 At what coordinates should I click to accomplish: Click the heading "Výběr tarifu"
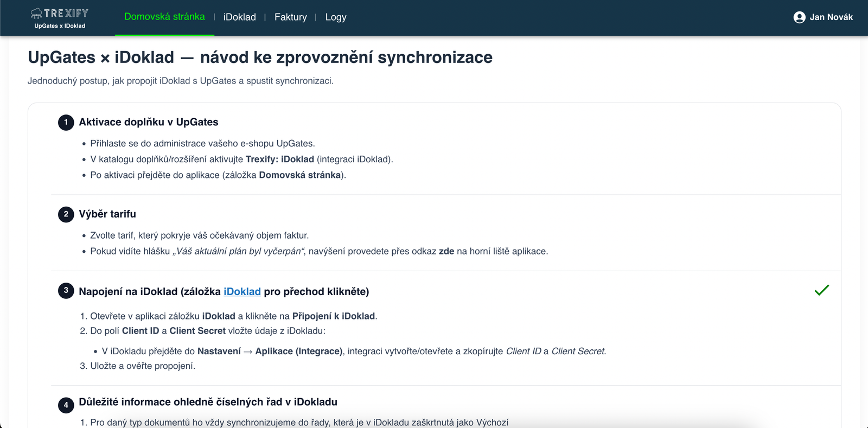107,214
